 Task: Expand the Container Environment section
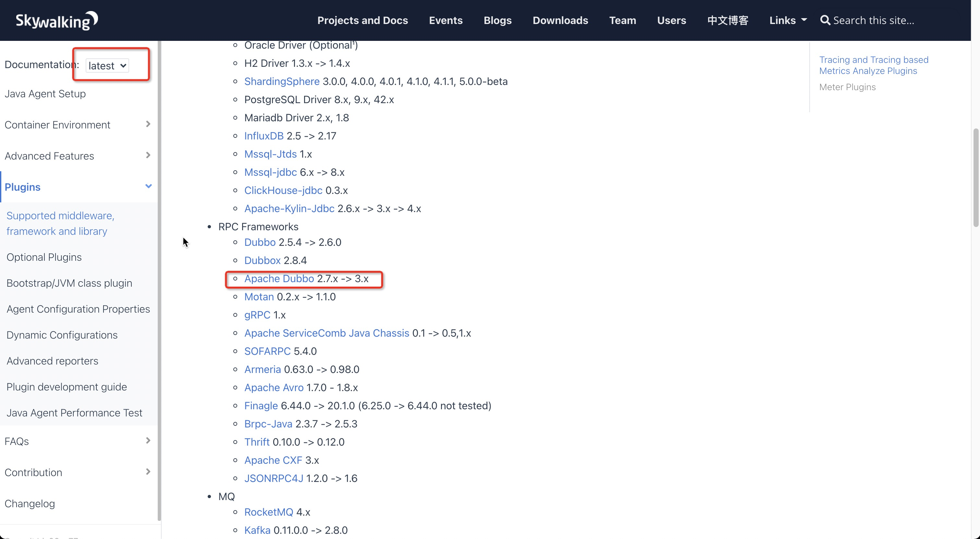pos(148,124)
